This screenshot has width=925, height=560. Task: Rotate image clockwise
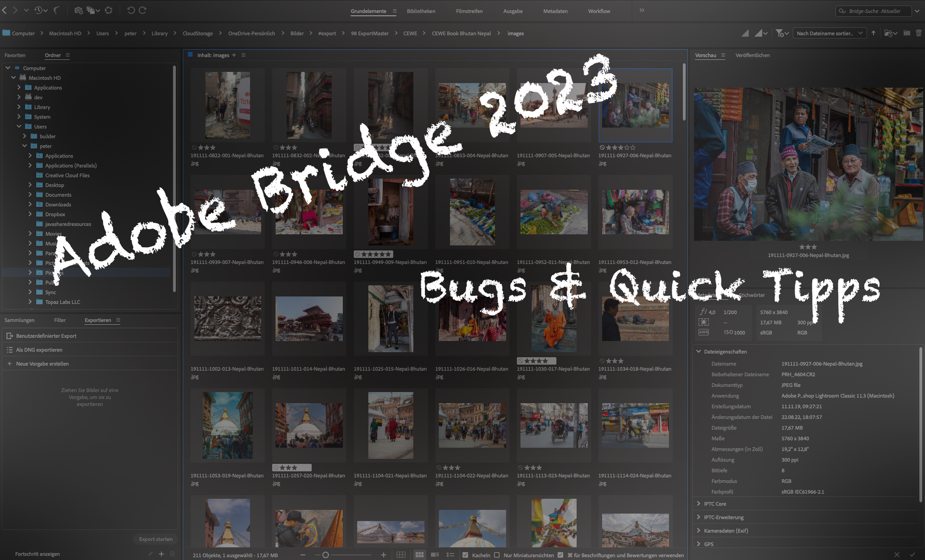[x=142, y=10]
